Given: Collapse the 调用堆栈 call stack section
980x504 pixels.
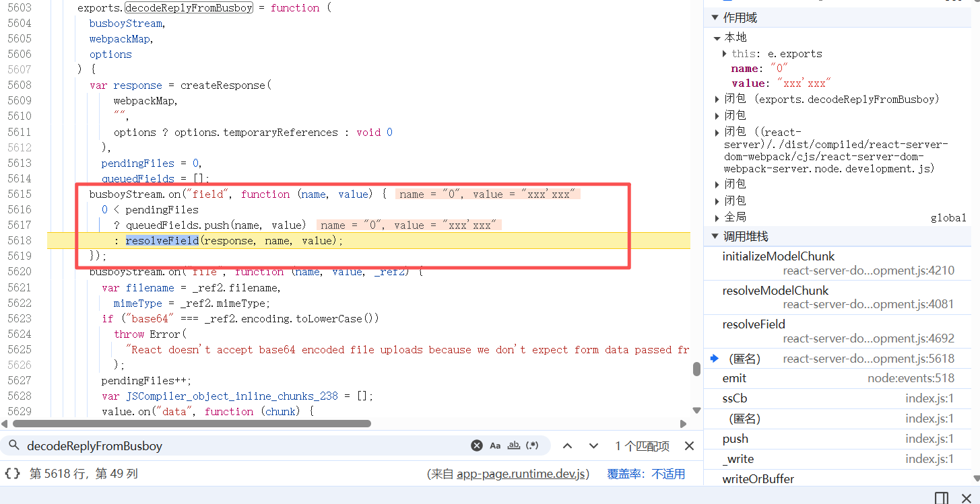Looking at the screenshot, I should [715, 236].
